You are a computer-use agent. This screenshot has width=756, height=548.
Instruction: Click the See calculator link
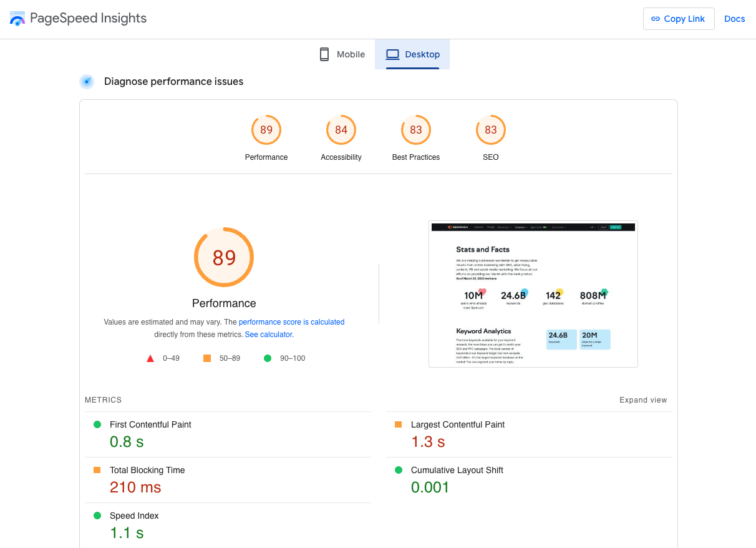[268, 334]
